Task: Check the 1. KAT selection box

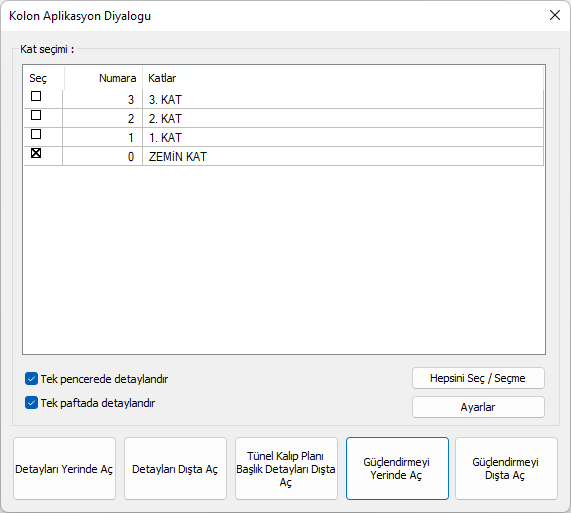Action: [x=36, y=134]
